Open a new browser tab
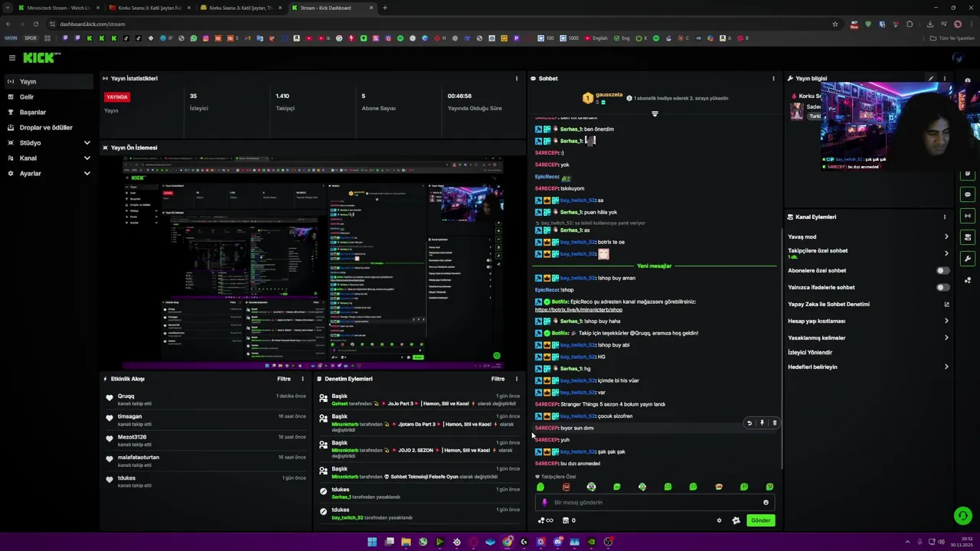 [384, 8]
